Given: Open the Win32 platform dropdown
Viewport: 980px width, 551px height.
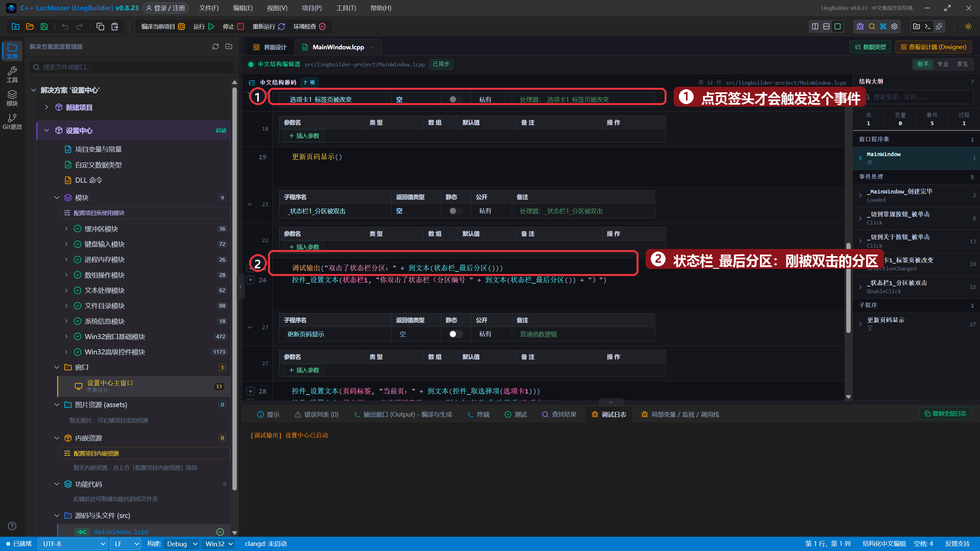Looking at the screenshot, I should pos(219,544).
